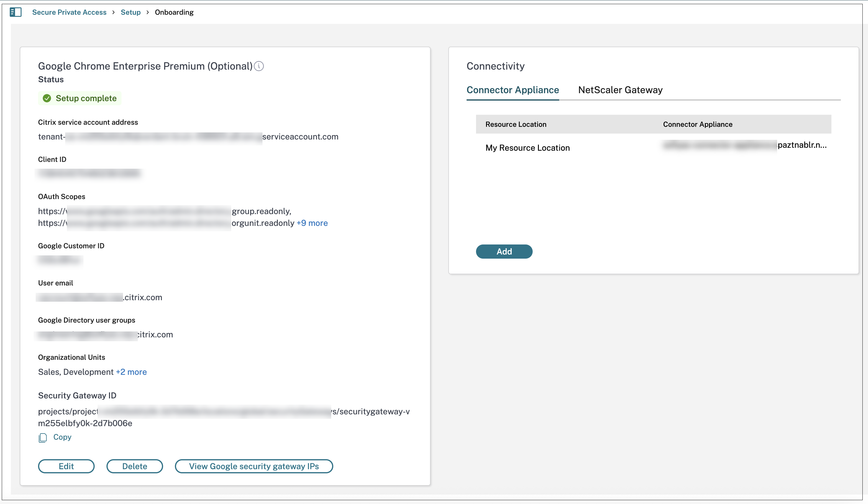Select the My Resource Location row cell
Image resolution: width=868 pixels, height=504 pixels.
[528, 148]
